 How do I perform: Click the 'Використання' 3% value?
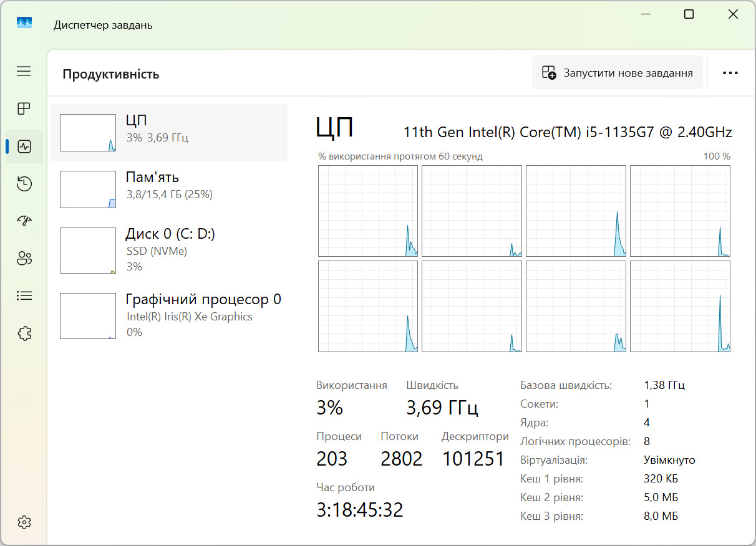click(x=330, y=408)
